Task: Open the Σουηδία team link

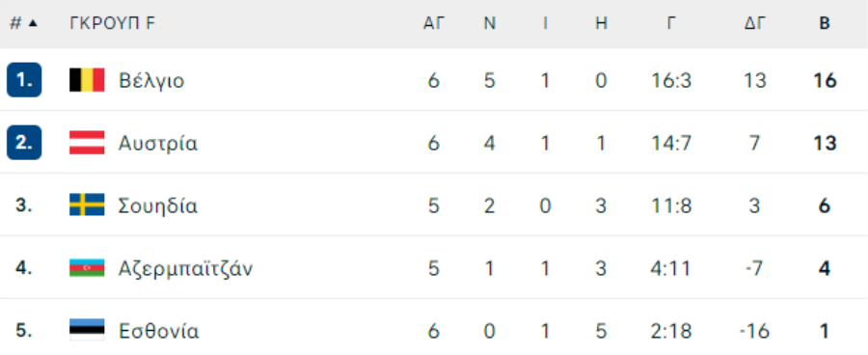Action: (158, 206)
